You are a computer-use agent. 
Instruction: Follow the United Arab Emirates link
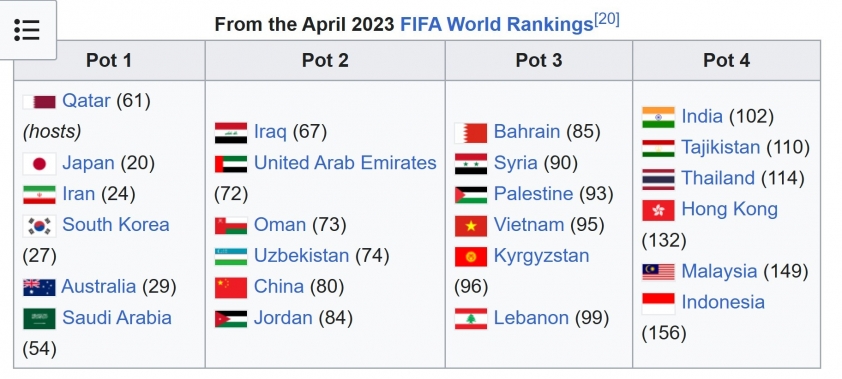[x=345, y=163]
